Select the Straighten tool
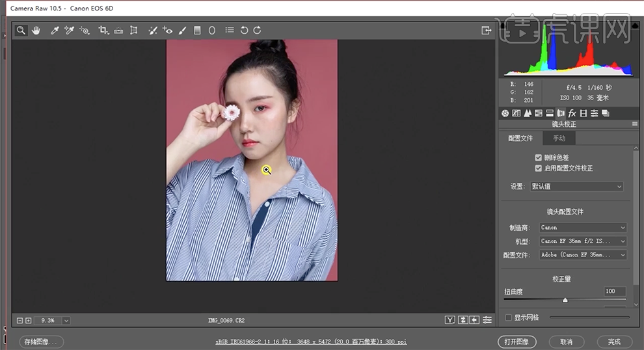This screenshot has width=644, height=350. 118,31
